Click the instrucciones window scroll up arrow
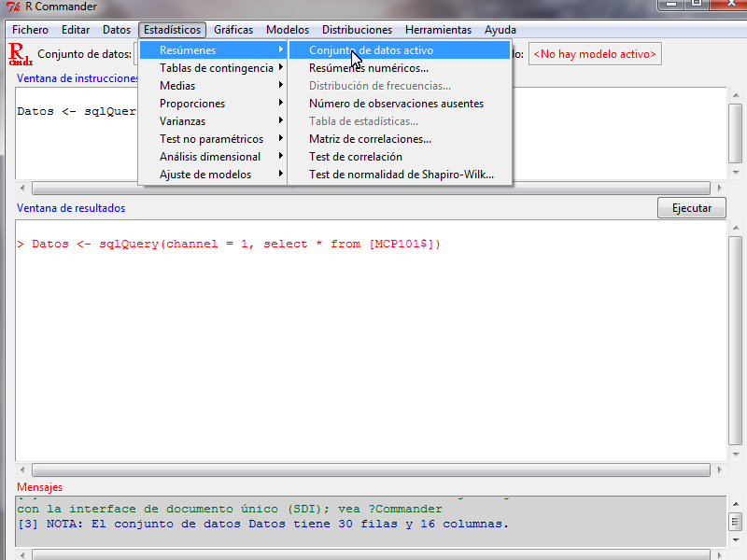Image resolution: width=747 pixels, height=560 pixels. tap(736, 95)
